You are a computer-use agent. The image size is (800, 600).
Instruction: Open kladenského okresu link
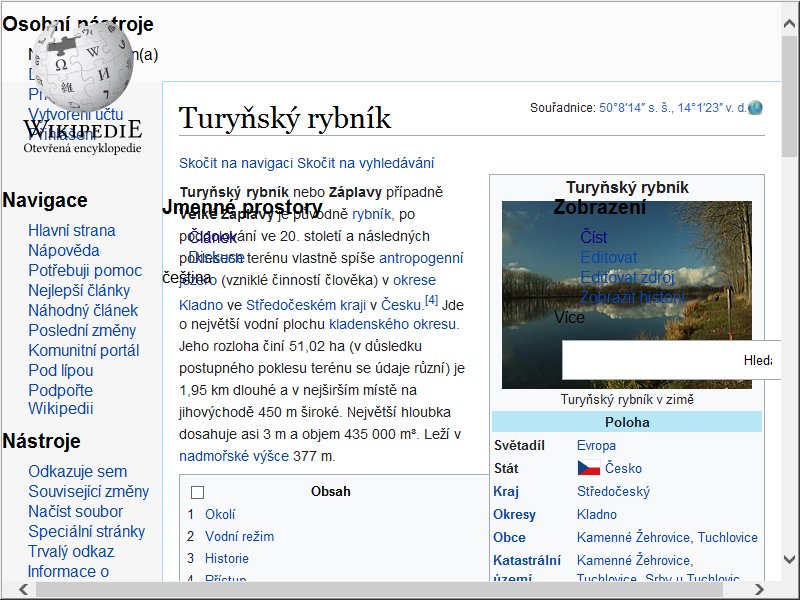click(394, 324)
